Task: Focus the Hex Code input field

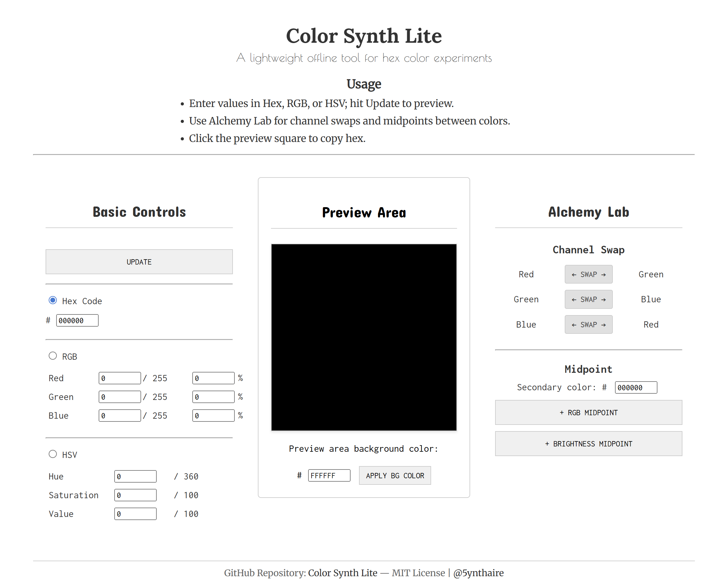Action: 77,320
